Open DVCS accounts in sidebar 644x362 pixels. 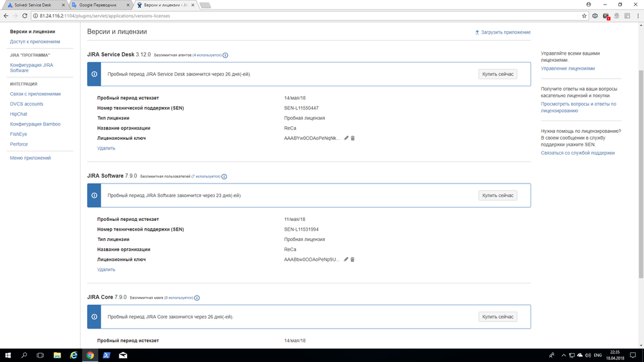(26, 104)
